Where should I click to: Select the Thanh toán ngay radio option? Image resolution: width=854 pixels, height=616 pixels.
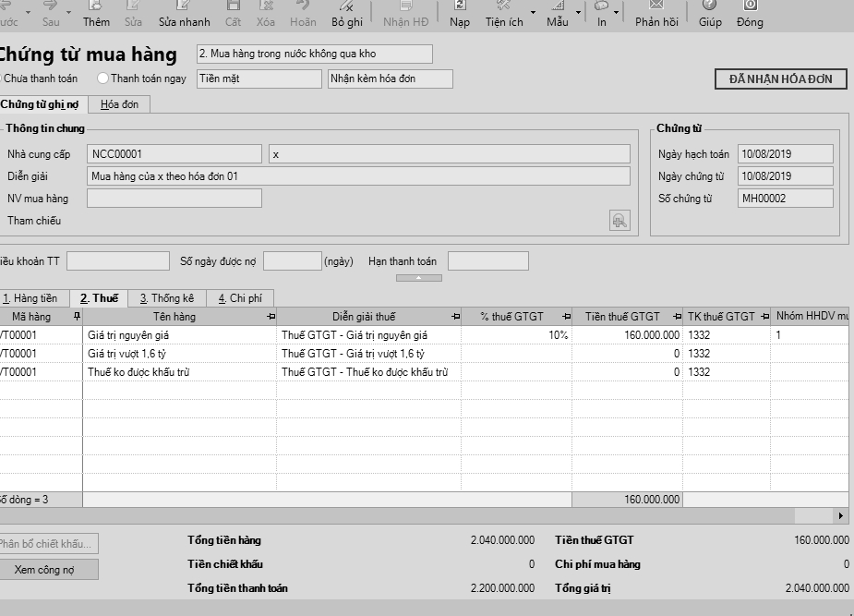[x=102, y=79]
